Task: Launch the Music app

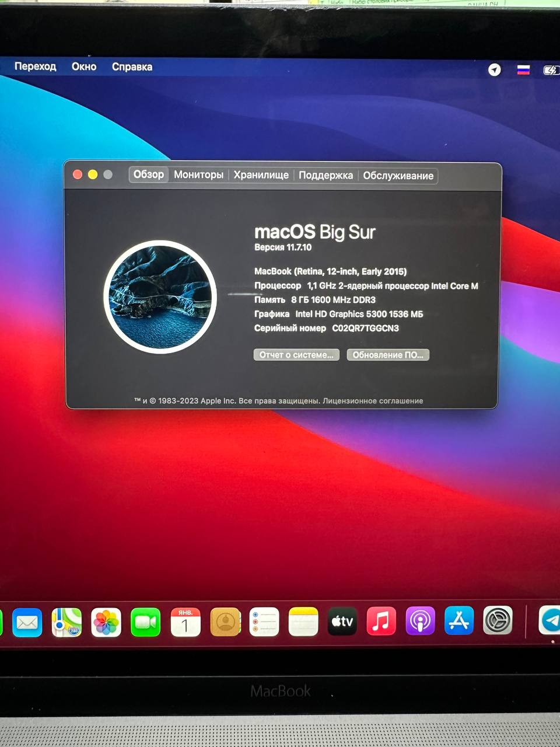Action: pos(381,621)
